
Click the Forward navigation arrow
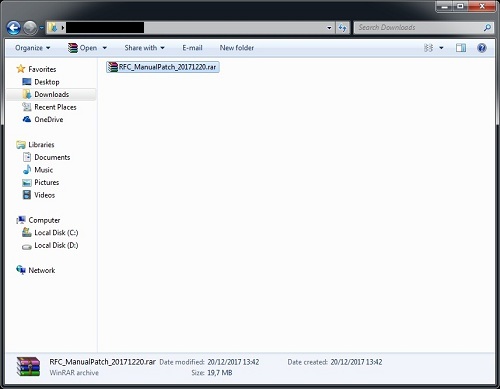point(30,28)
